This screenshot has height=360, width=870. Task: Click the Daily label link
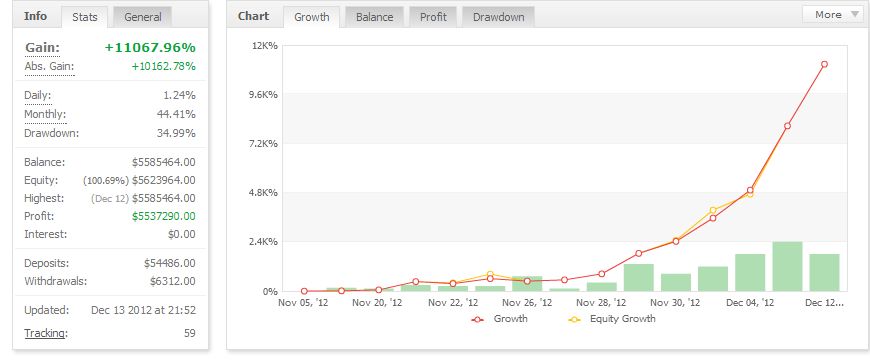pos(38,95)
